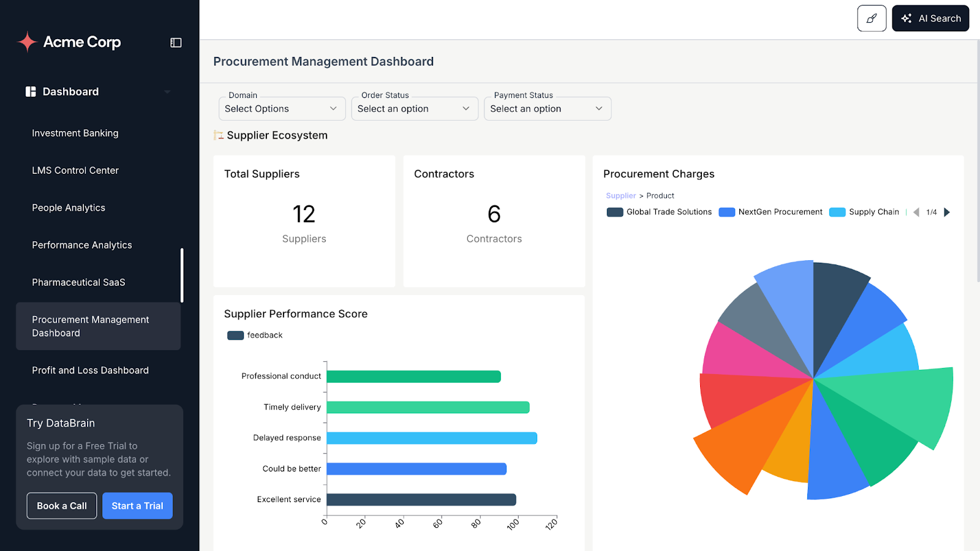Screen dimensions: 980x551
Task: Go to next legend page arrow
Action: tap(947, 212)
